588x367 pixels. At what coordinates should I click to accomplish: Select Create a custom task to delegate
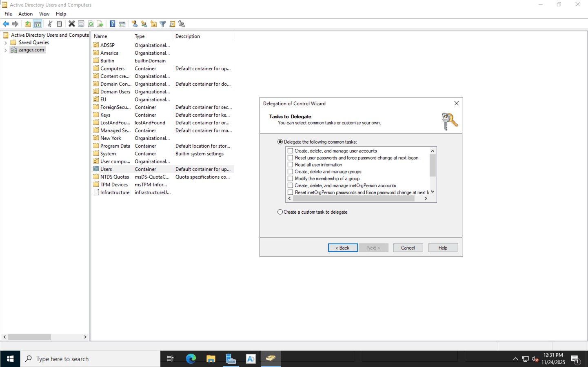click(x=280, y=212)
